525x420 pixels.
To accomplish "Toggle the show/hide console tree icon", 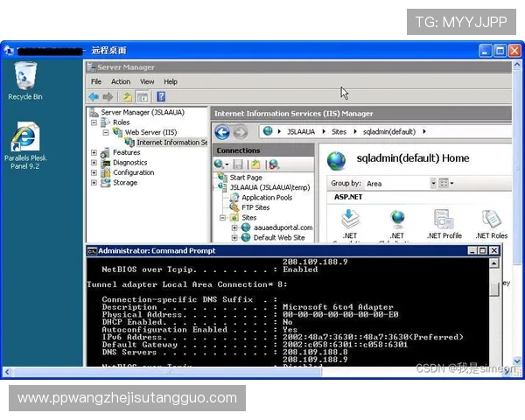I will tap(143, 97).
